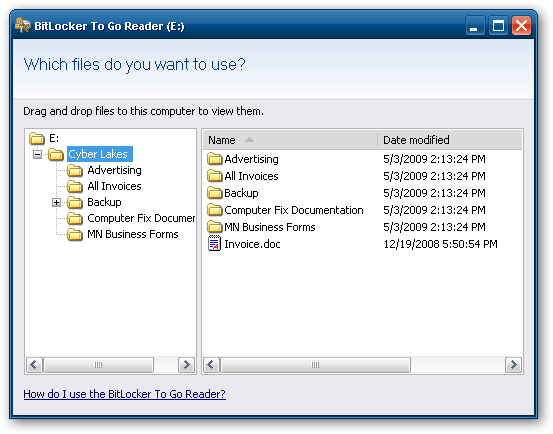
Task: Click the file list horizontal scrollbar thumb
Action: pyautogui.click(x=315, y=365)
